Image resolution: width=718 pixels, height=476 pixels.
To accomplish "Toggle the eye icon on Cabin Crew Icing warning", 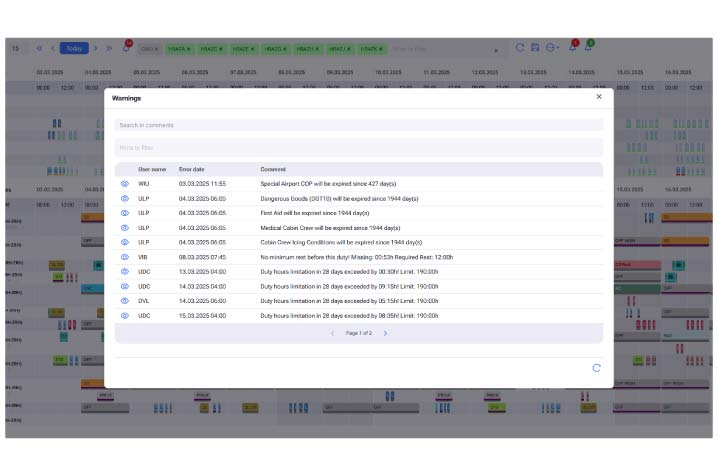I will tap(125, 242).
